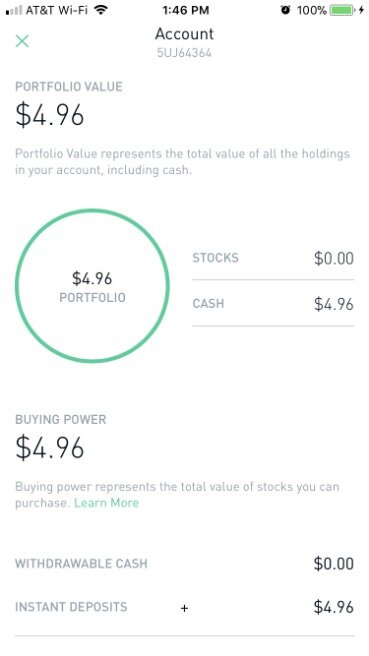Open the Learn More link
This screenshot has width=369, height=656.
pos(106,502)
